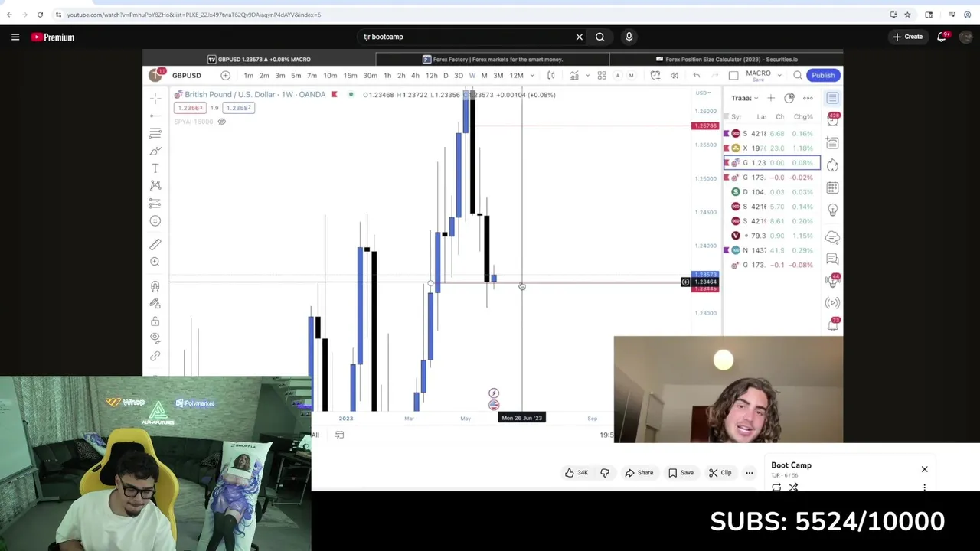The image size is (980, 551).
Task: Click the sell price 1.2356 button
Action: 190,108
